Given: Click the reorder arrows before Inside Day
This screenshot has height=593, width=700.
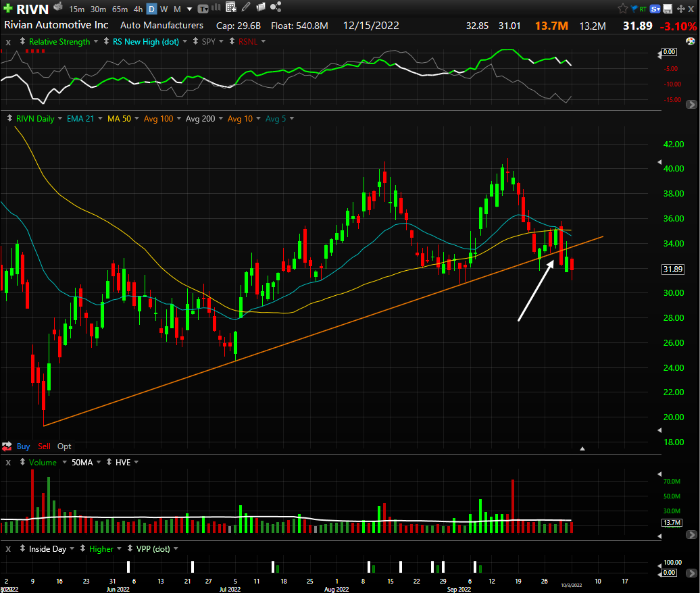Looking at the screenshot, I should coord(22,549).
